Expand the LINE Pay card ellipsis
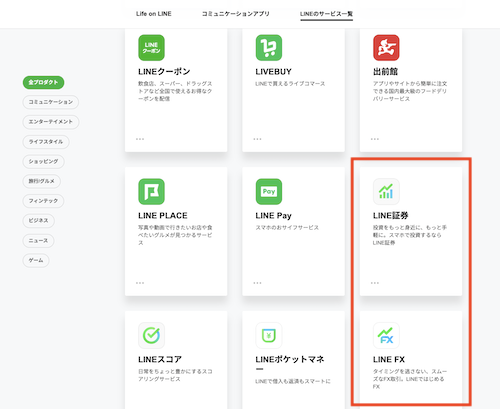 tap(257, 283)
